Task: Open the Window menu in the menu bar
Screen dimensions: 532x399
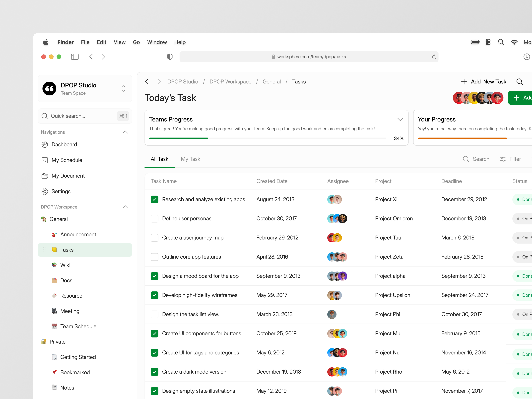Action: [x=157, y=42]
